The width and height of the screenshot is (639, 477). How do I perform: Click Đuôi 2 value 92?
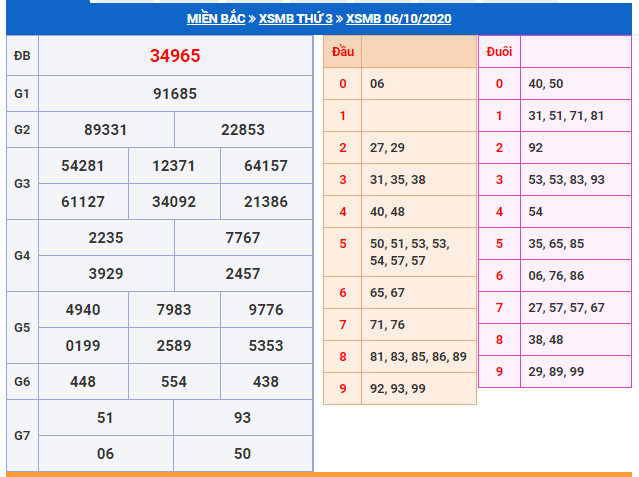pos(535,148)
